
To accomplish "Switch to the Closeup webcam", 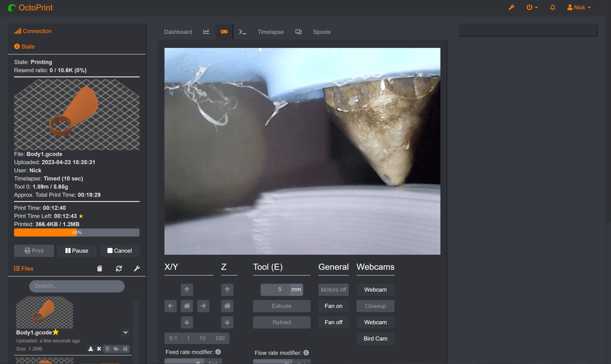I will pyautogui.click(x=375, y=306).
